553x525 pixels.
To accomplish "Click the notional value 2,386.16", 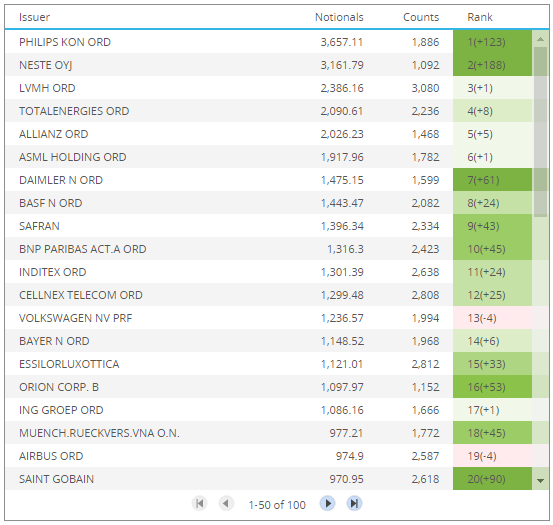I will (342, 88).
